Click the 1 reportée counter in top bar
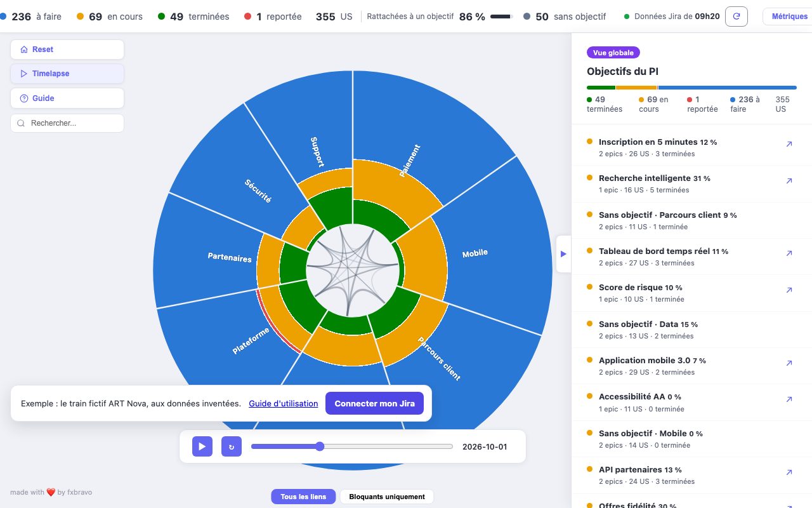This screenshot has height=508, width=812. pyautogui.click(x=273, y=17)
